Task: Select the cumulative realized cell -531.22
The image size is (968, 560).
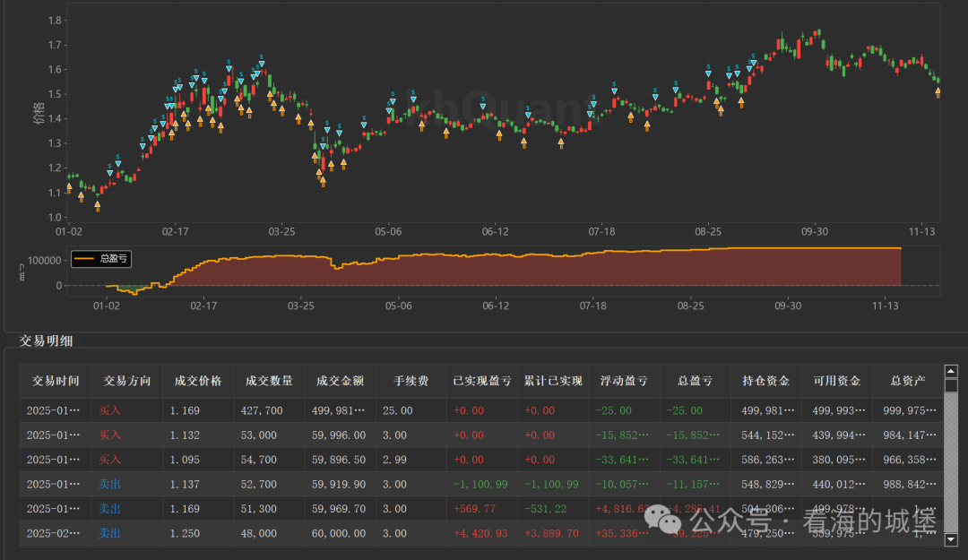Action: [552, 509]
